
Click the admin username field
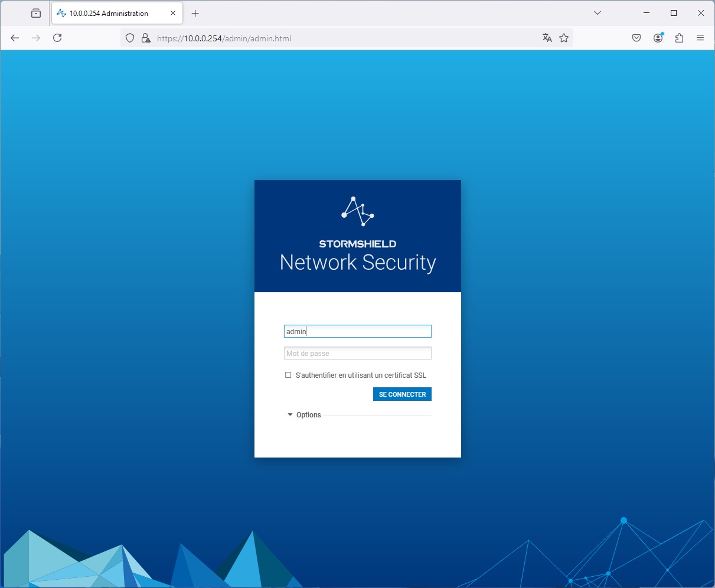pyautogui.click(x=358, y=331)
